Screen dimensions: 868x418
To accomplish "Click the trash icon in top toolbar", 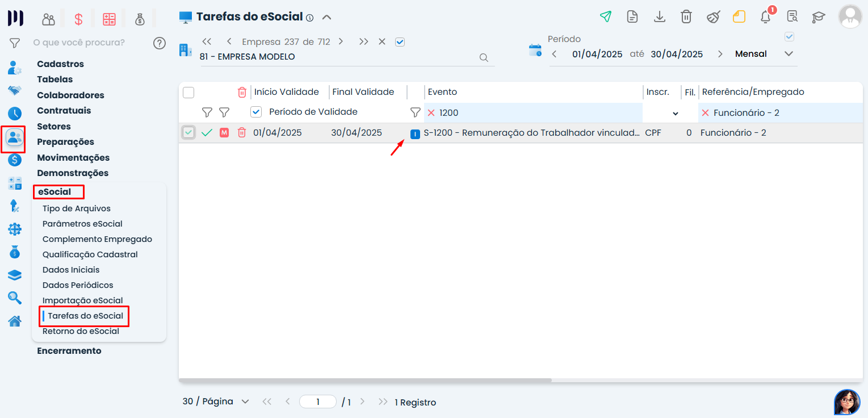I will [x=686, y=16].
